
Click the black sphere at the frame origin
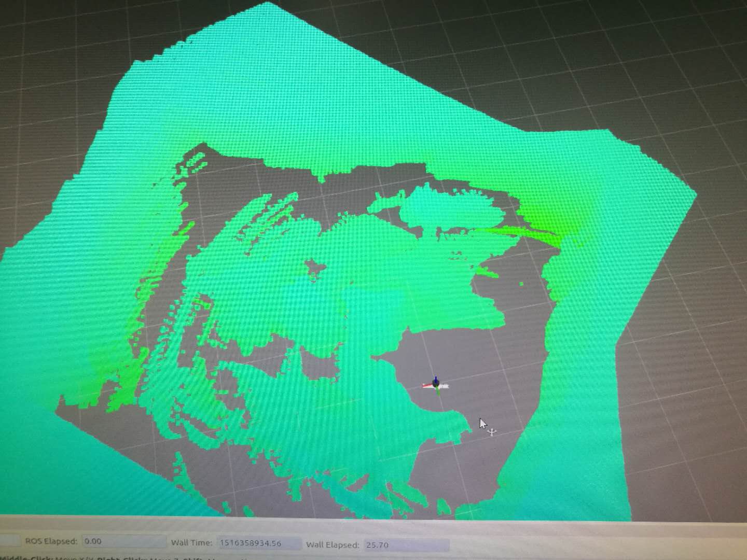point(435,383)
